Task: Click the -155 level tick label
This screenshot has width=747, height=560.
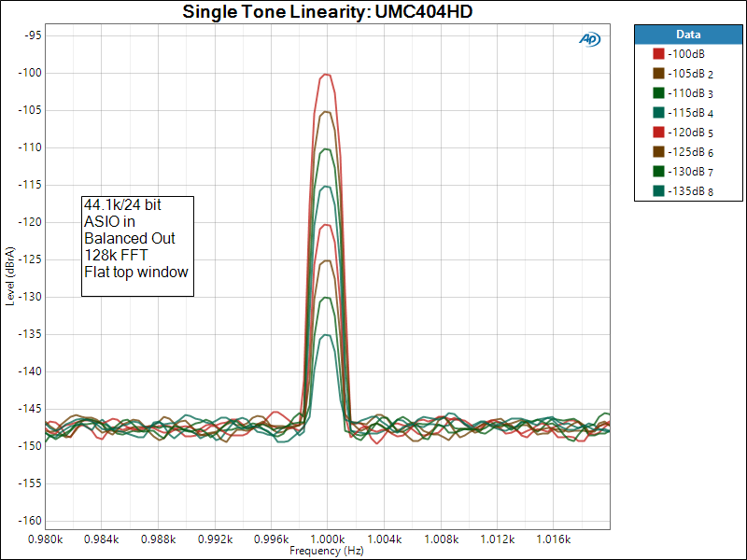Action: pos(30,483)
